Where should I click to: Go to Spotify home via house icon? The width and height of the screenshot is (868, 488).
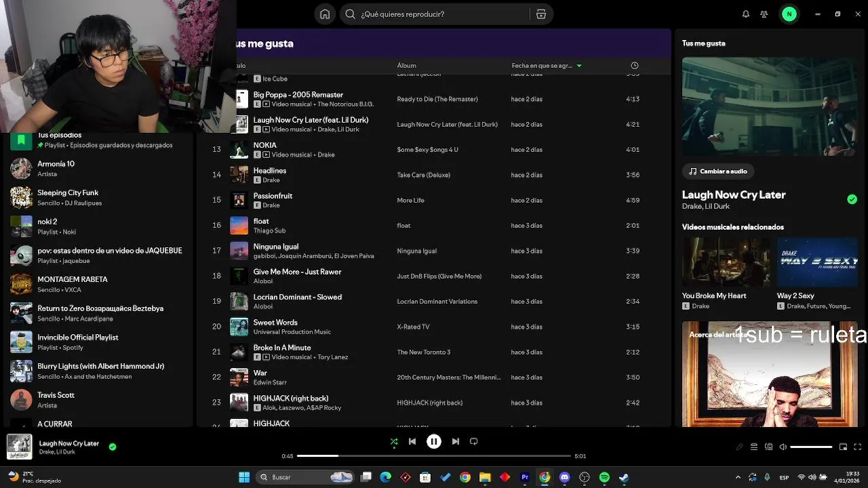tap(325, 14)
